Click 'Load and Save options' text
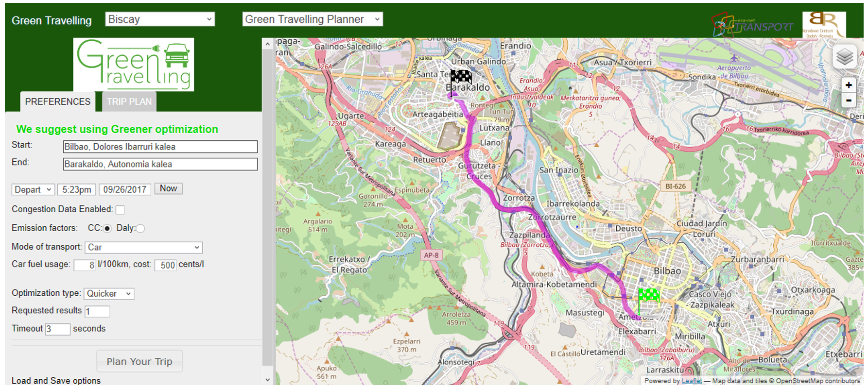The width and height of the screenshot is (868, 388). 56,381
